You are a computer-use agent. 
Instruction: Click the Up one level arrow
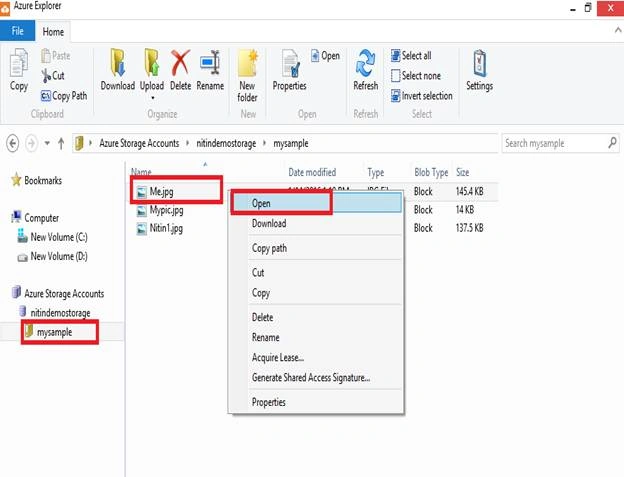click(61, 143)
